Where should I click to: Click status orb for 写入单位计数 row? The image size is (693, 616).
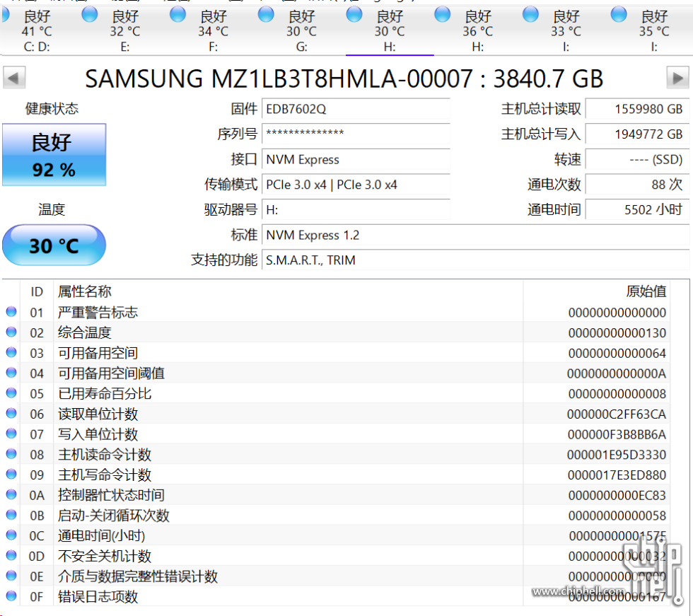[x=11, y=434]
